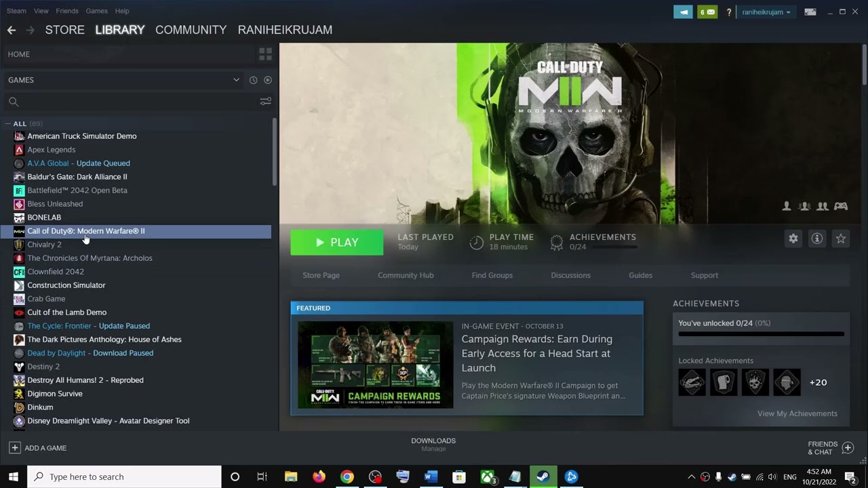The height and width of the screenshot is (488, 868).
Task: Show game info circle icon
Action: 817,239
